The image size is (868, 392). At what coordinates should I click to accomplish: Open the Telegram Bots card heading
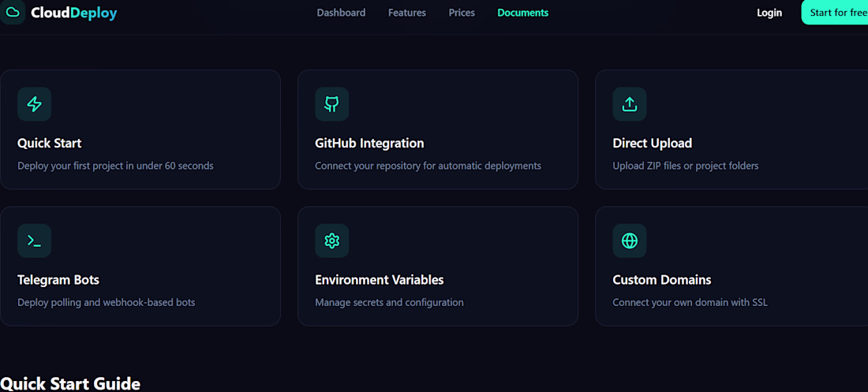(58, 280)
